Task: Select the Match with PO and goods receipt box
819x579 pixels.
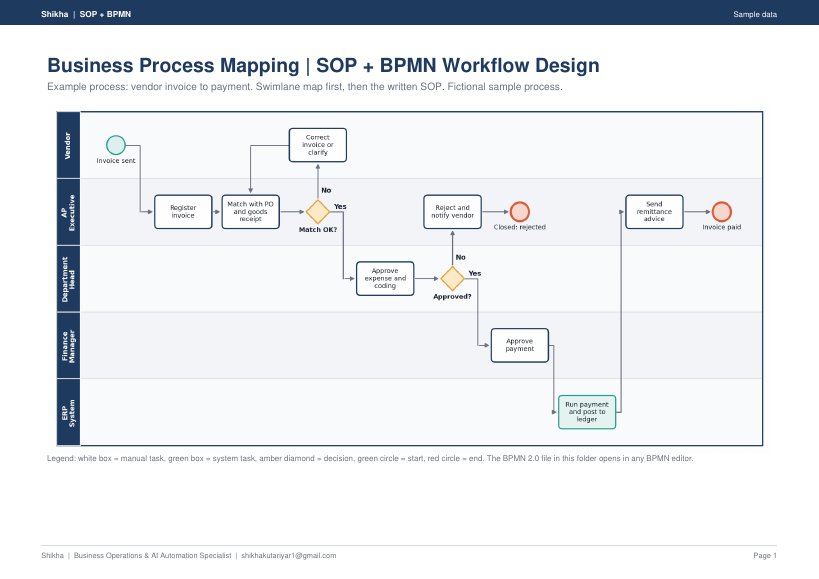Action: (251, 211)
